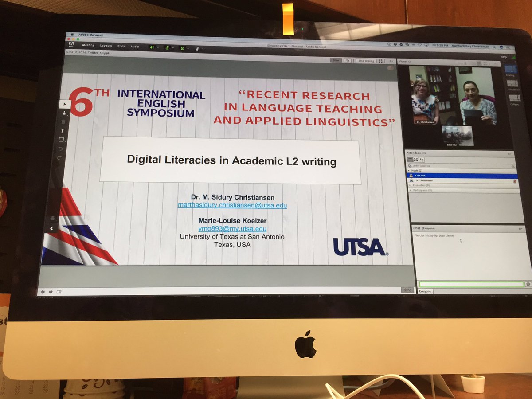Image resolution: width=532 pixels, height=399 pixels.
Task: Open the speaker options dropdown arrow
Action: point(158,47)
